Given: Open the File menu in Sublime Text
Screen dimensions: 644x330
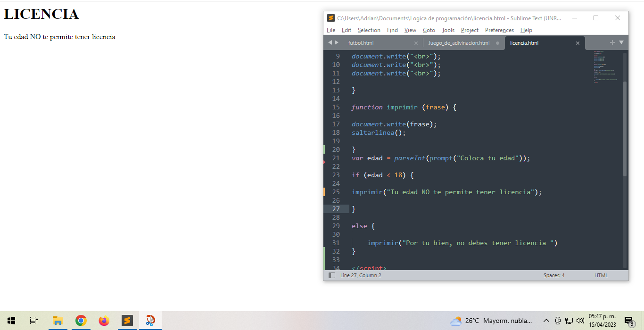Looking at the screenshot, I should click(331, 30).
